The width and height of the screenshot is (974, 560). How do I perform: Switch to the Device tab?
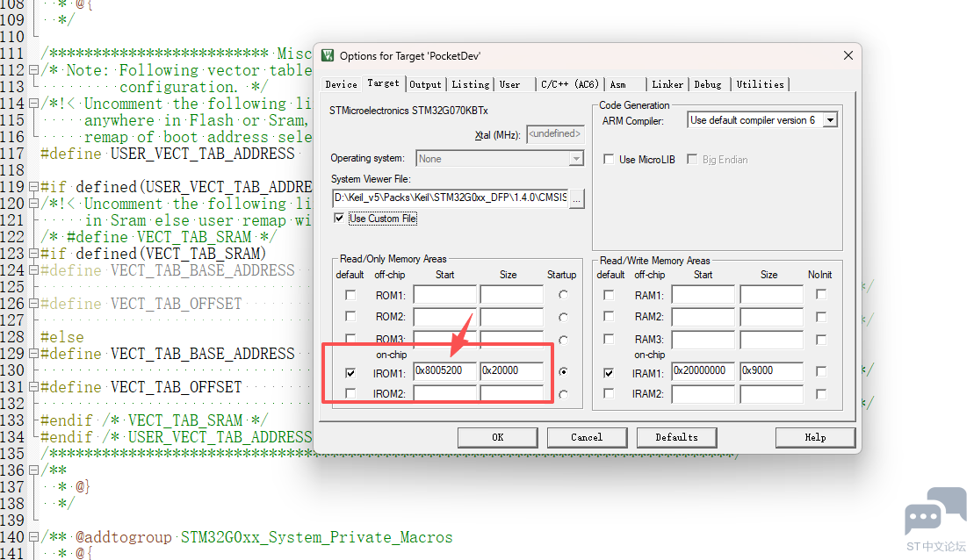pyautogui.click(x=341, y=84)
